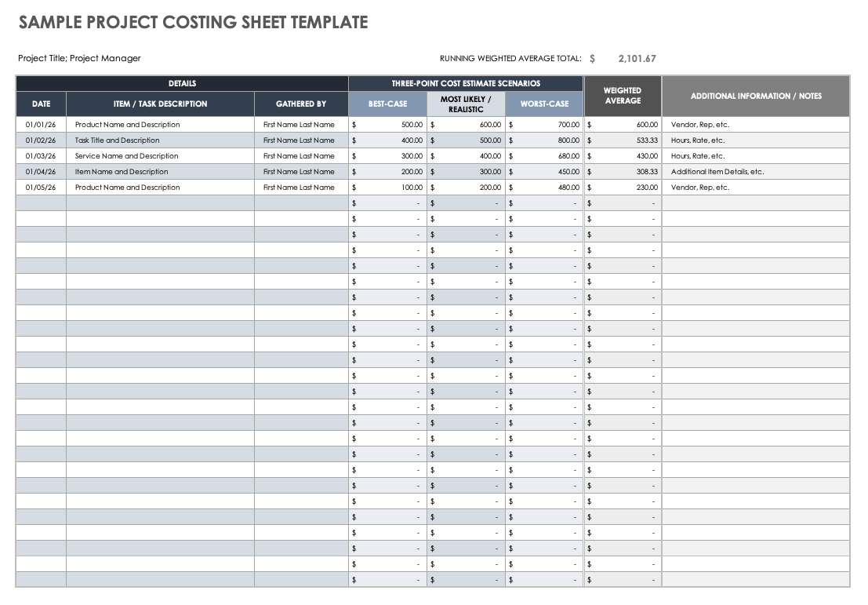Select the Task Title and Description cell
This screenshot has height=605, width=868.
pos(118,140)
